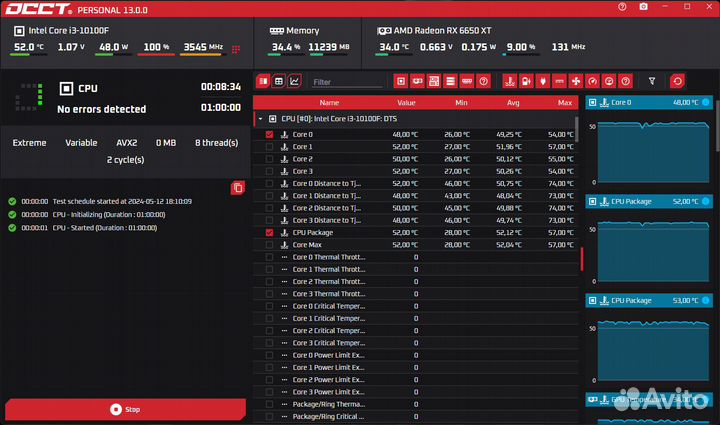Uncheck the Core 0 sensor checkbox
Viewport: 720px width, 425px height.
(x=269, y=134)
